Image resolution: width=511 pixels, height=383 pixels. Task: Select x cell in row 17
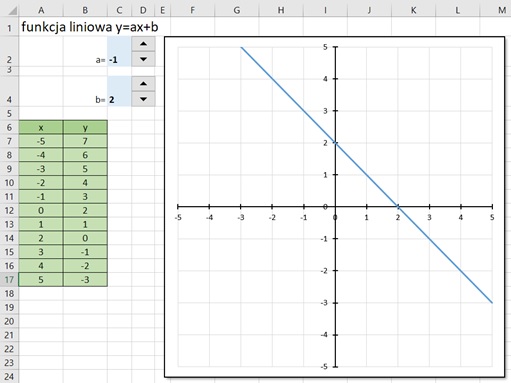pos(41,279)
